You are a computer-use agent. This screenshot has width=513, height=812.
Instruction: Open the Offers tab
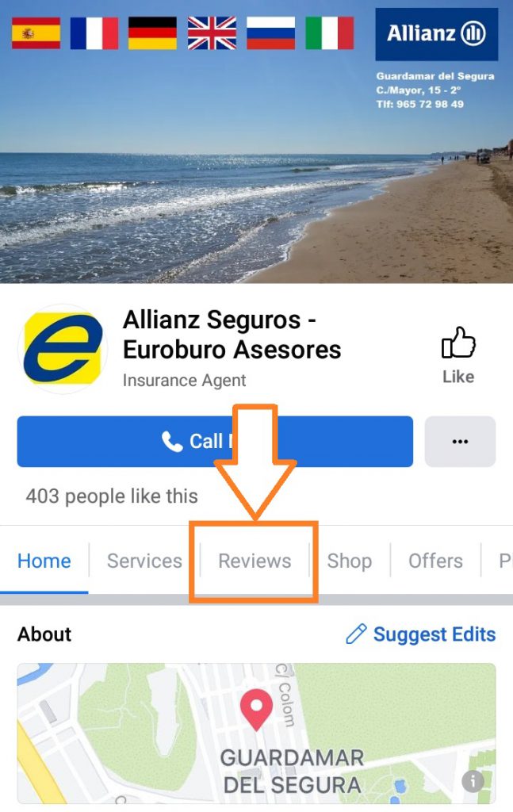point(435,561)
